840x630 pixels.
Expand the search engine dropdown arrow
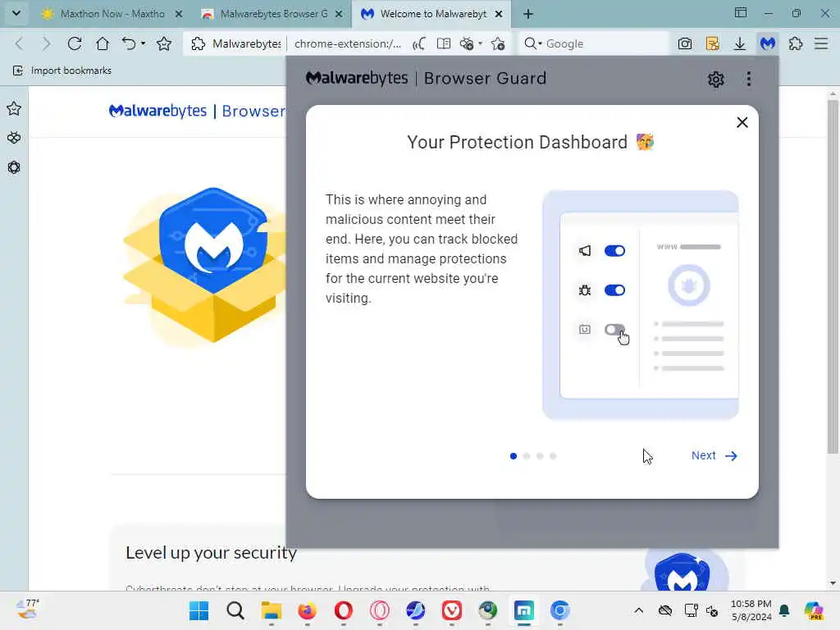[540, 43]
